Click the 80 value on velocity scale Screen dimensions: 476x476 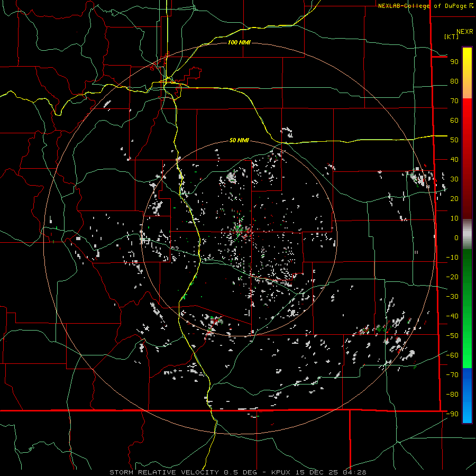pyautogui.click(x=454, y=81)
